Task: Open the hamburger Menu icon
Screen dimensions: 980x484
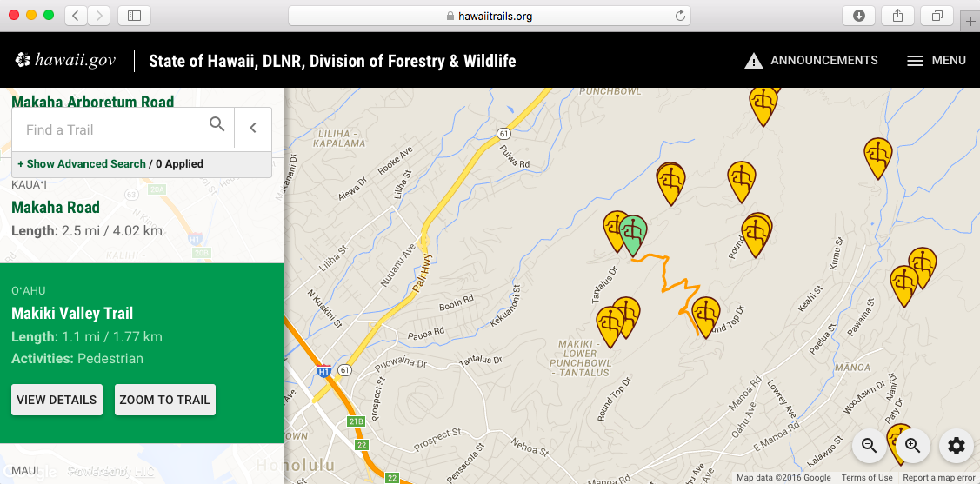Action: point(915,61)
